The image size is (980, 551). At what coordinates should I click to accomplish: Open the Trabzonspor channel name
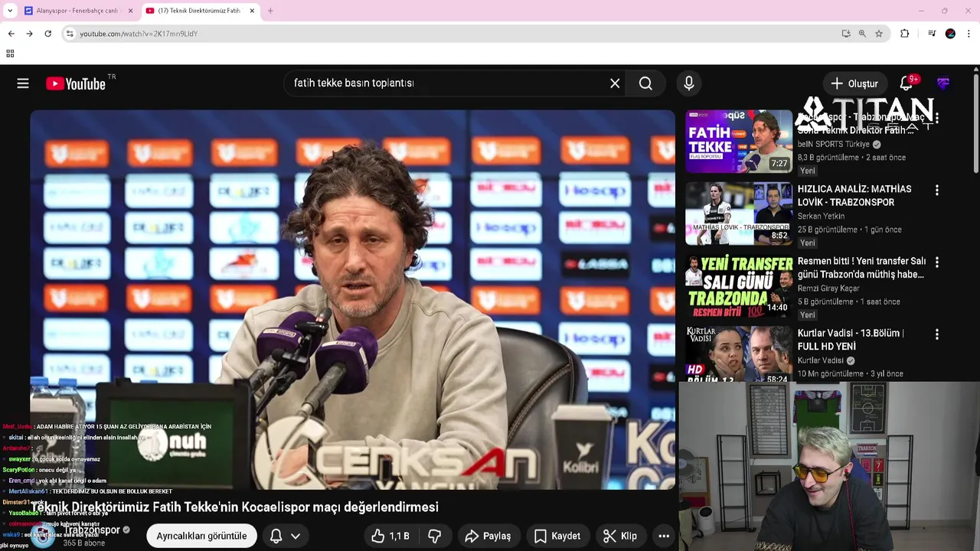92,530
